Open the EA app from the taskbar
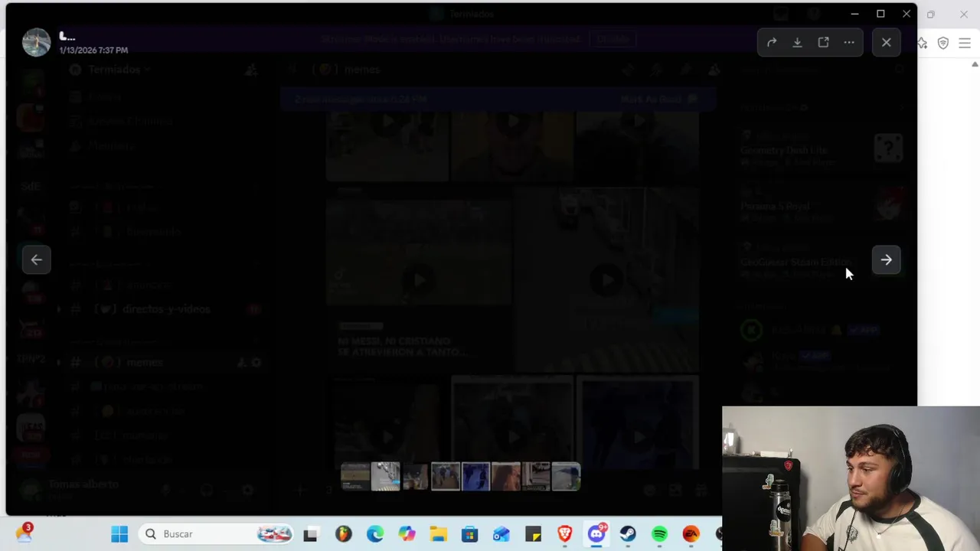This screenshot has height=551, width=980. [691, 534]
